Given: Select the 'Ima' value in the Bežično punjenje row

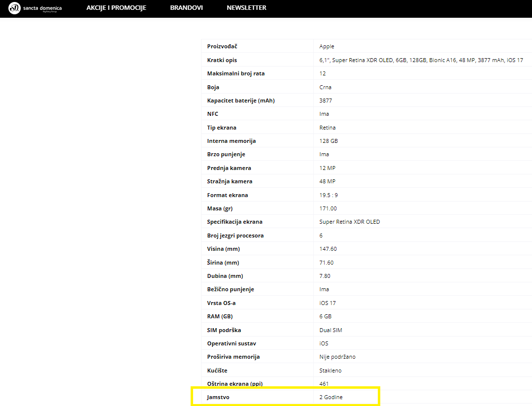Looking at the screenshot, I should click(x=324, y=289).
